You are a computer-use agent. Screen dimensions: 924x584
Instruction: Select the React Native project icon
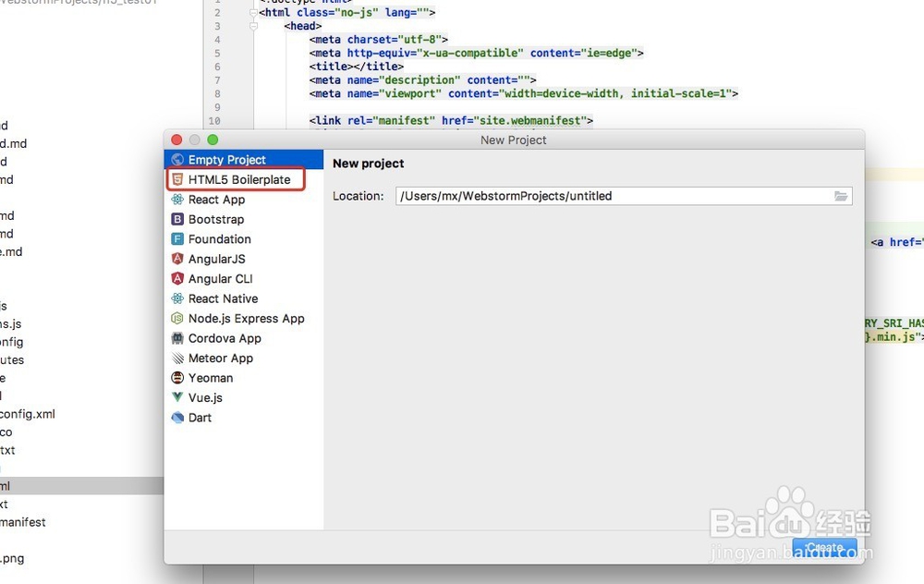tap(176, 298)
